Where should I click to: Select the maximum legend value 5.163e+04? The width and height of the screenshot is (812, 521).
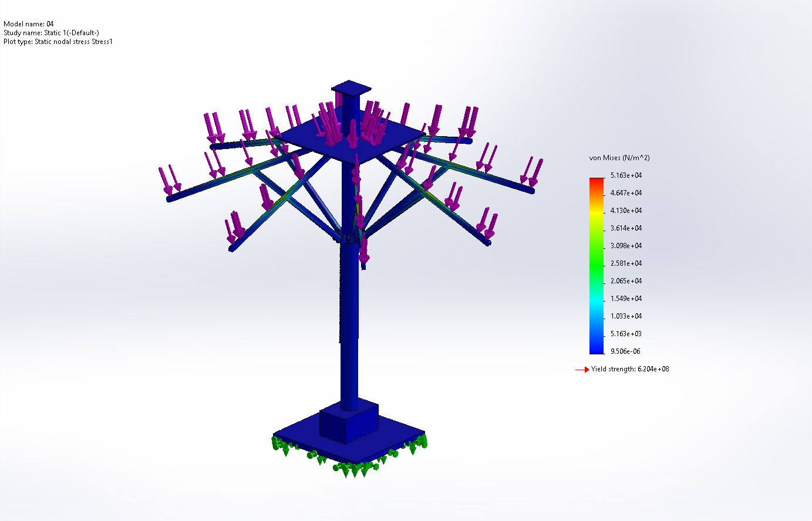point(626,175)
